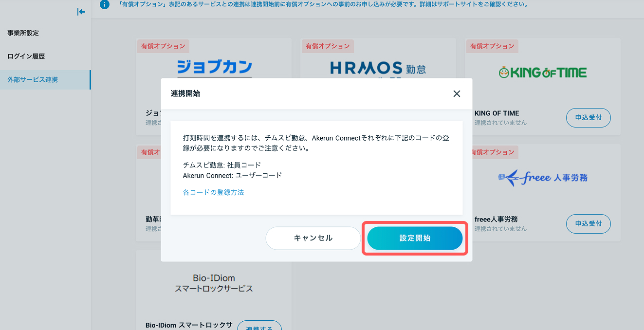Open ログイン履歴 in sidebar
This screenshot has height=330, width=644.
click(26, 56)
